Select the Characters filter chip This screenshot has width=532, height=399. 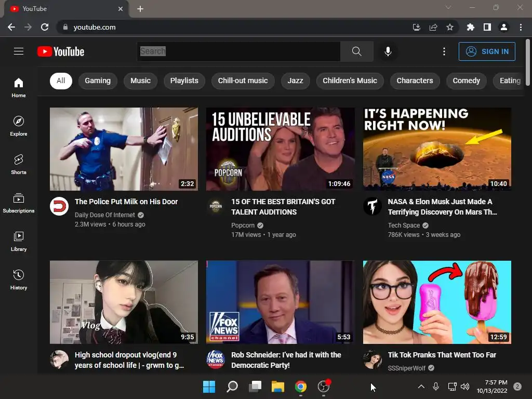[415, 81]
